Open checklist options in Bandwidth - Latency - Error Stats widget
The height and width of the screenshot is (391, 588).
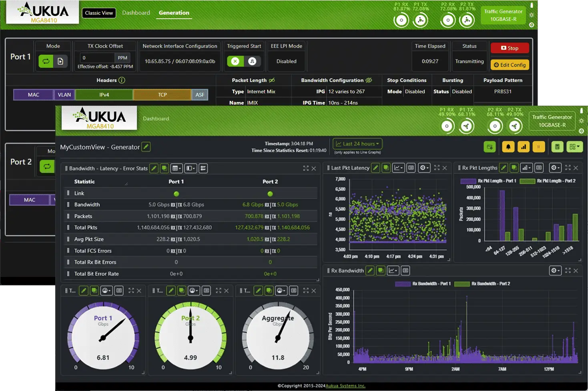[x=203, y=168]
